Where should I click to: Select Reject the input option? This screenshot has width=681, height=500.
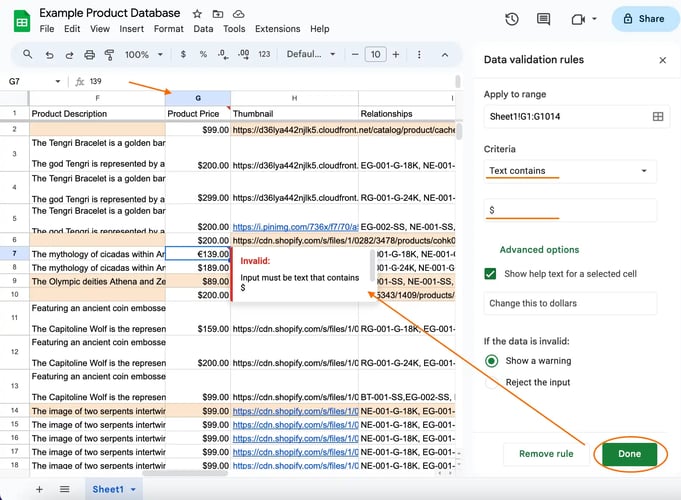[x=491, y=382]
